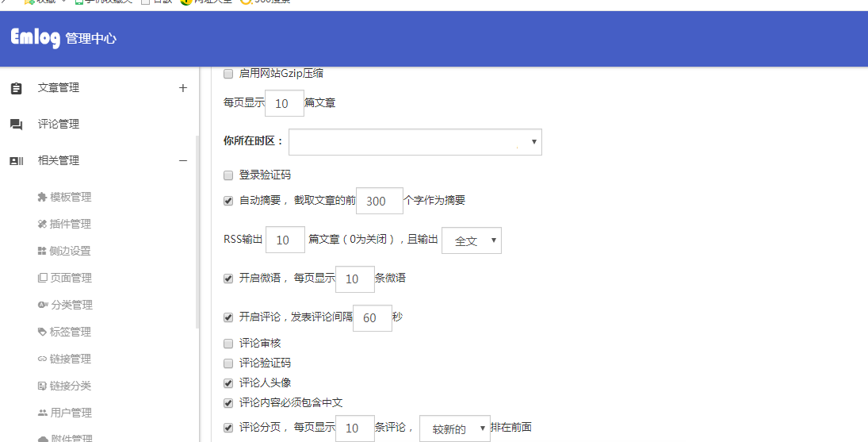Click the 评论管理 speech bubble icon

pos(16,125)
